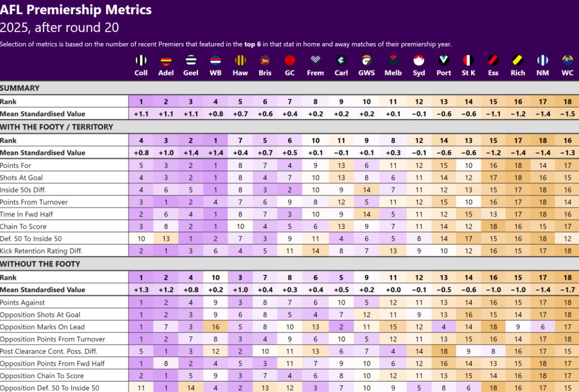
Task: Select the Geelong hooped logo icon
Action: click(191, 60)
